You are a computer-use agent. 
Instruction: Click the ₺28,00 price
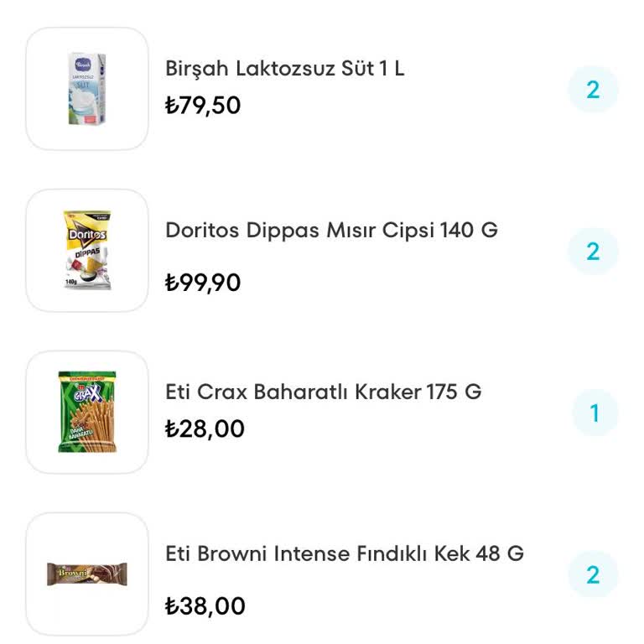point(205,429)
